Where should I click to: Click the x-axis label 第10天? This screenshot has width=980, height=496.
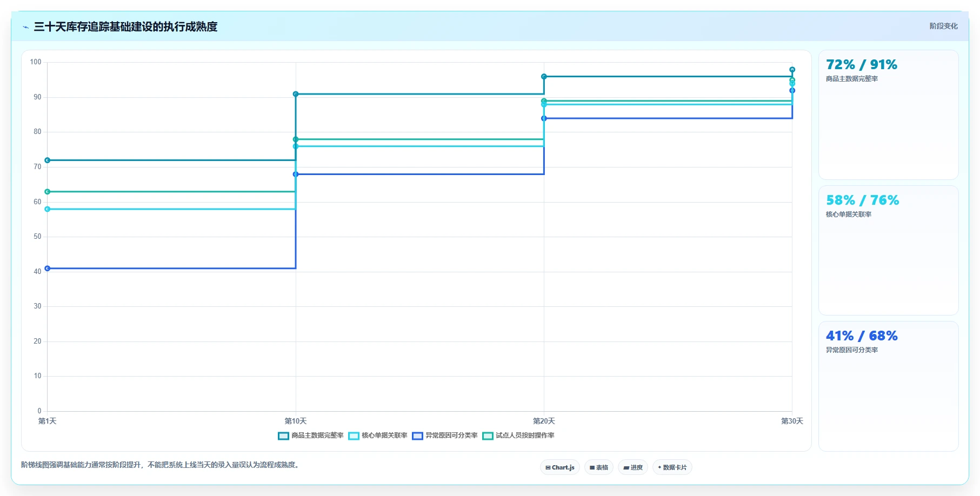(x=296, y=421)
